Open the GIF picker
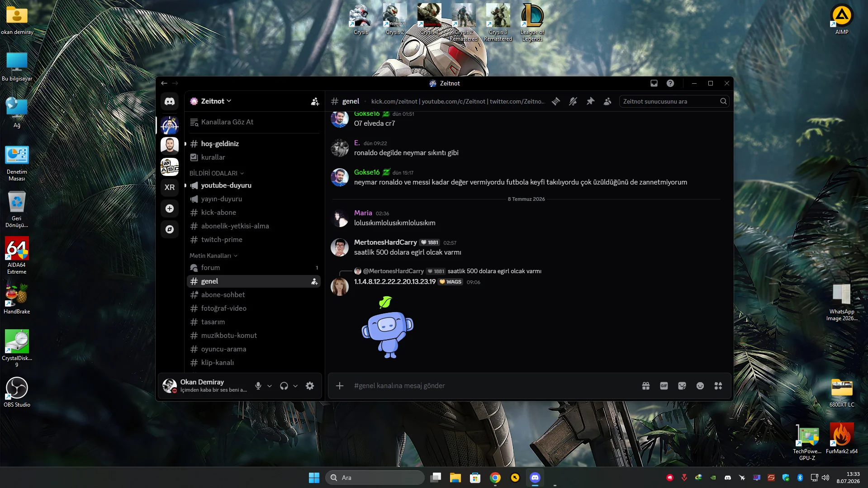868x488 pixels. pyautogui.click(x=664, y=386)
